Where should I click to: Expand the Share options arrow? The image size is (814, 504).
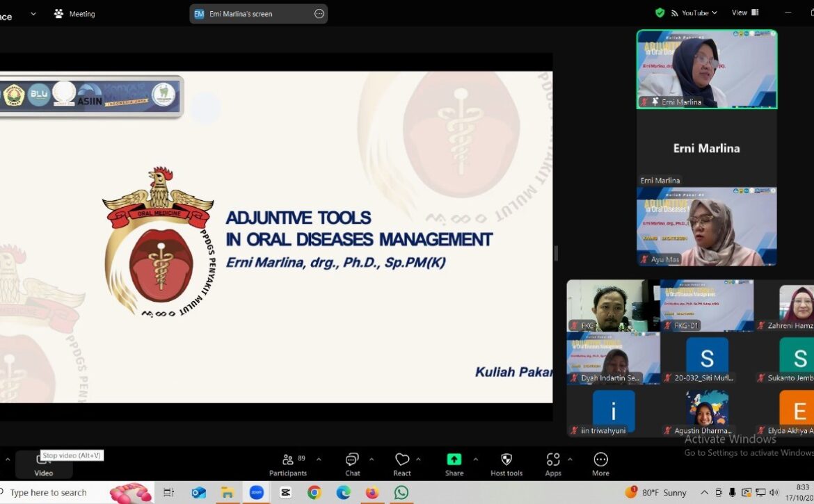[x=475, y=460]
